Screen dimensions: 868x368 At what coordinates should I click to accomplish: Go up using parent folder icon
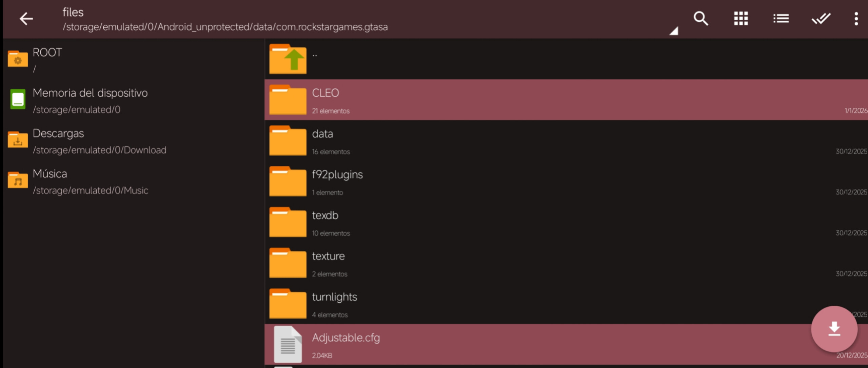(288, 59)
